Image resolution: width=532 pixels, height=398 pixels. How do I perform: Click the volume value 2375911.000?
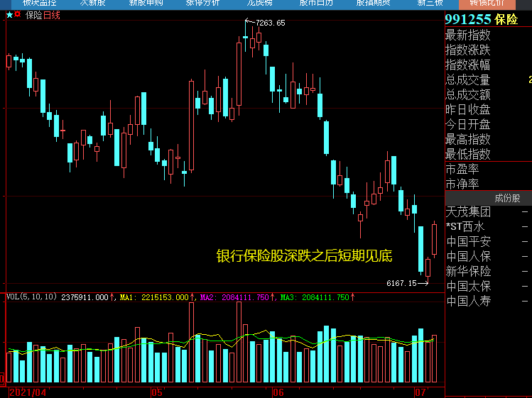pyautogui.click(x=85, y=297)
